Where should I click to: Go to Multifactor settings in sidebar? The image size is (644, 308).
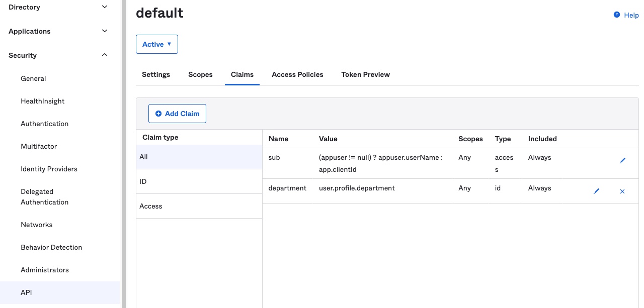coord(39,146)
